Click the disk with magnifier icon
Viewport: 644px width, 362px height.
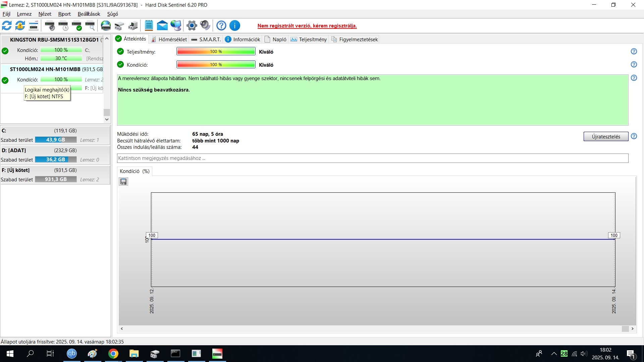click(x=90, y=25)
